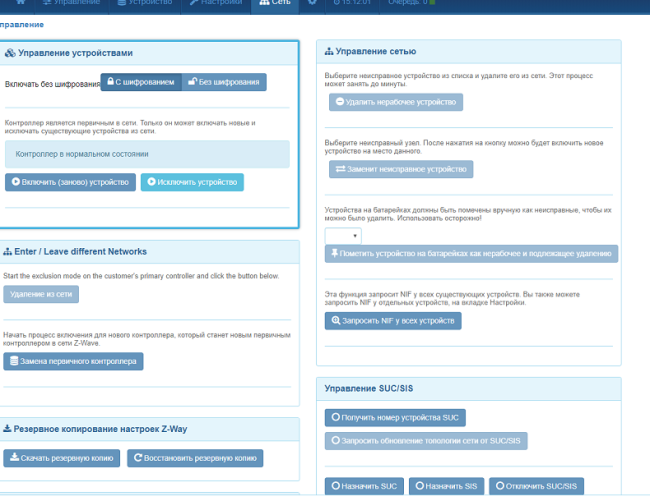The width and height of the screenshot is (650, 501).
Task: Enable the 'С шифрованием' lock option
Action: tap(141, 83)
